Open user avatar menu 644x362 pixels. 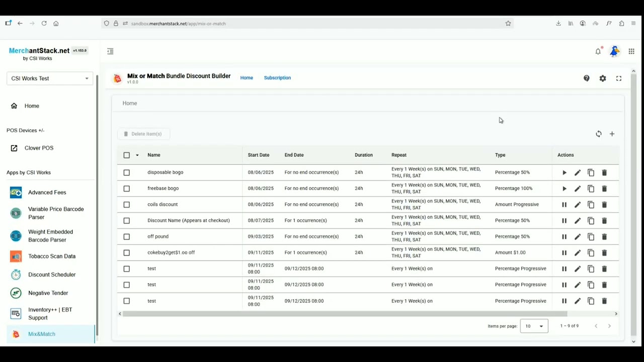click(614, 51)
